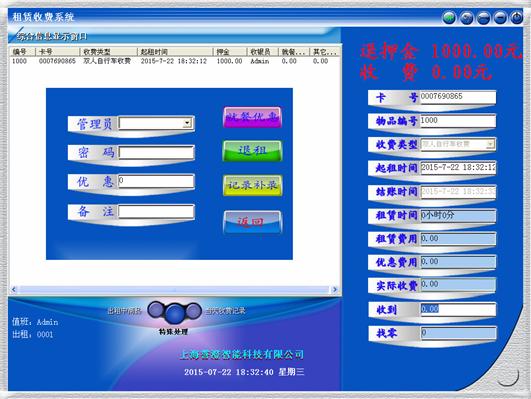Click the left purple circle for 出租中信息

(x=155, y=310)
